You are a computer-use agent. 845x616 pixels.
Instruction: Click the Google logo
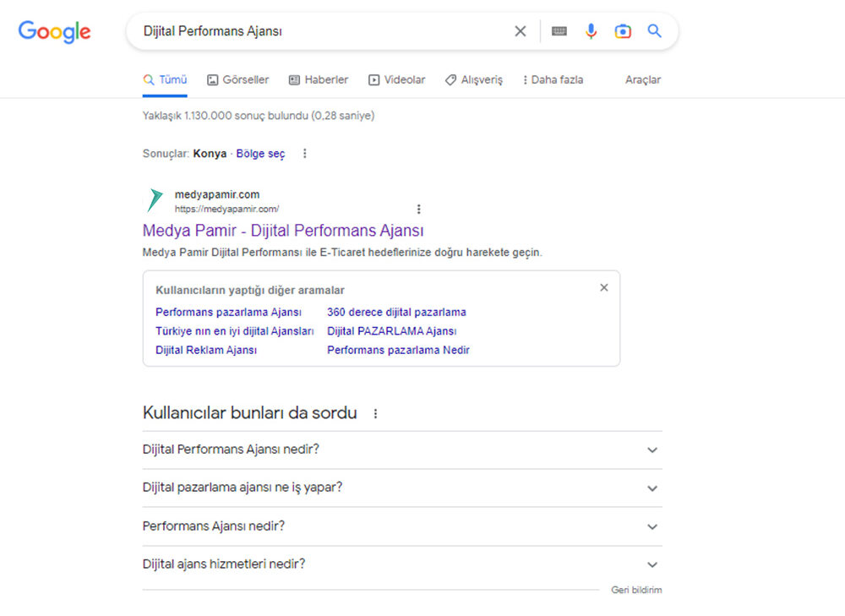click(x=54, y=32)
